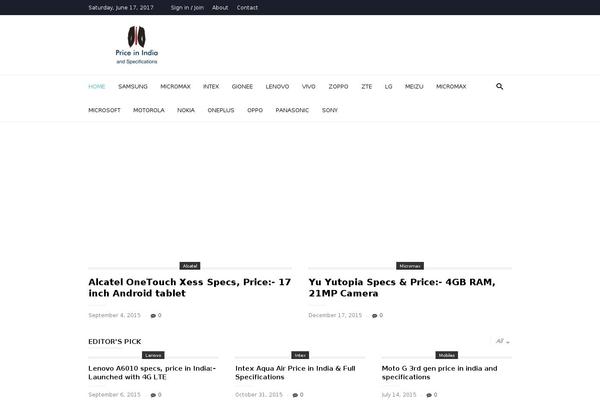
Task: Click the Price in India logo
Action: coord(137,45)
